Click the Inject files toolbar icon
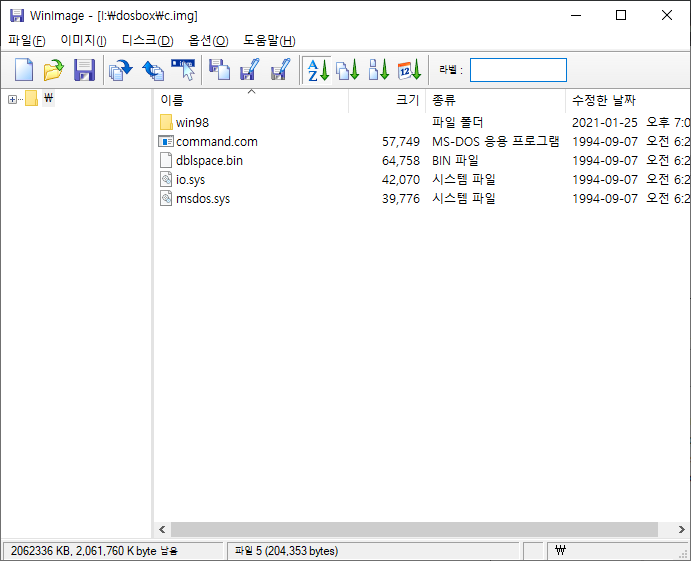Image resolution: width=691 pixels, height=561 pixels. [x=219, y=70]
